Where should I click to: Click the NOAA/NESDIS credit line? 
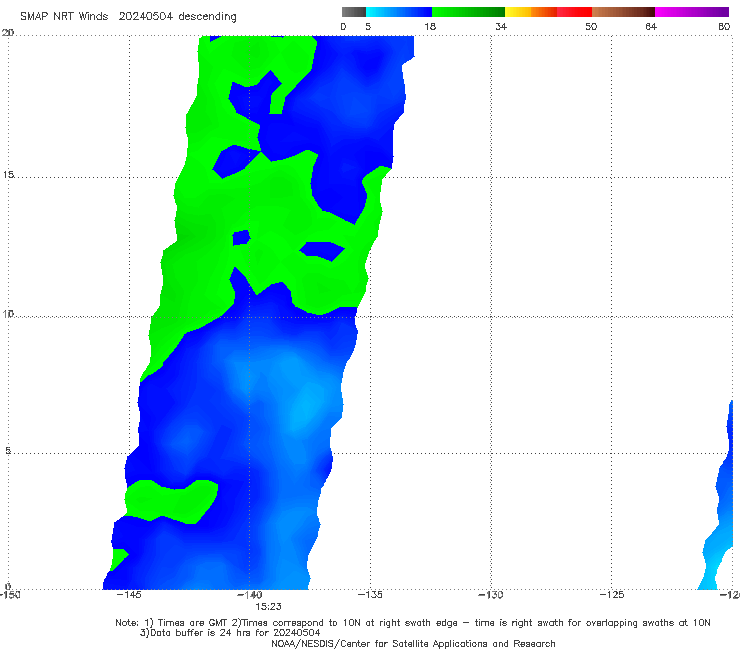pyautogui.click(x=413, y=644)
